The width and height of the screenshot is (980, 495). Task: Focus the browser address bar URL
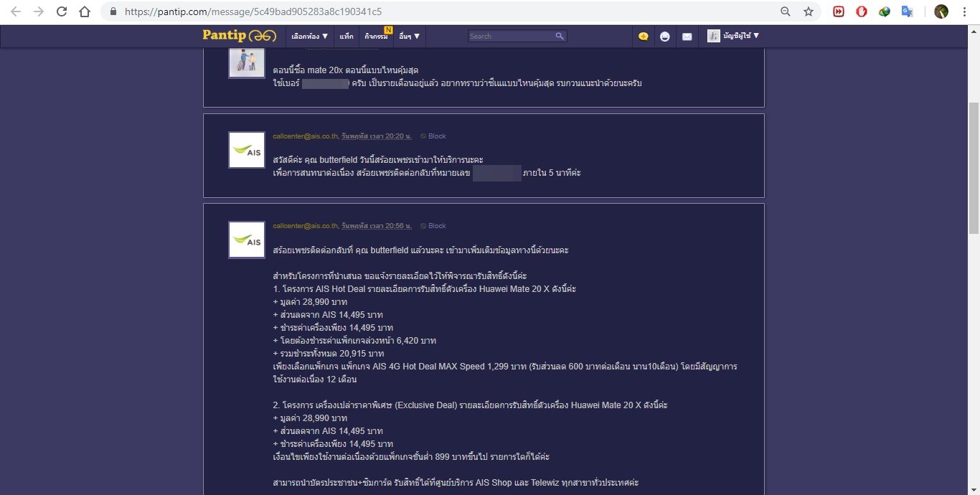253,11
